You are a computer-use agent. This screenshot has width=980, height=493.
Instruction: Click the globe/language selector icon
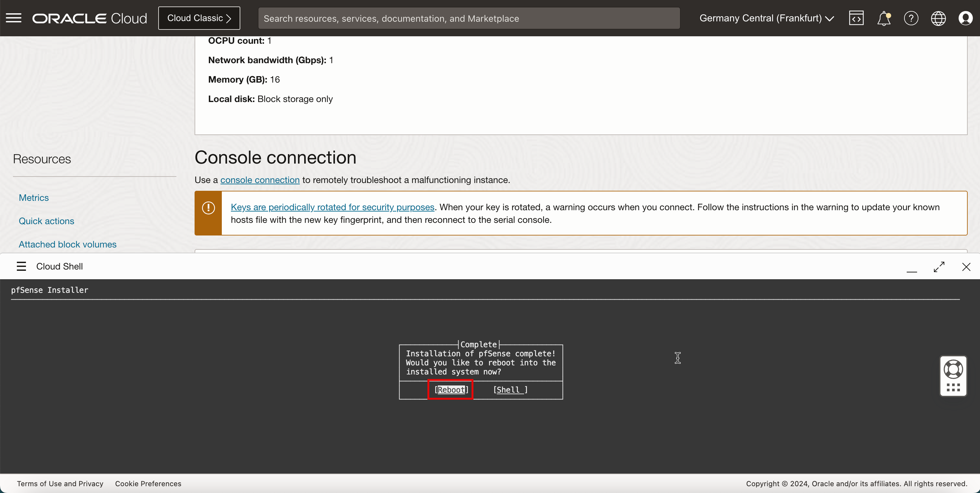tap(938, 18)
